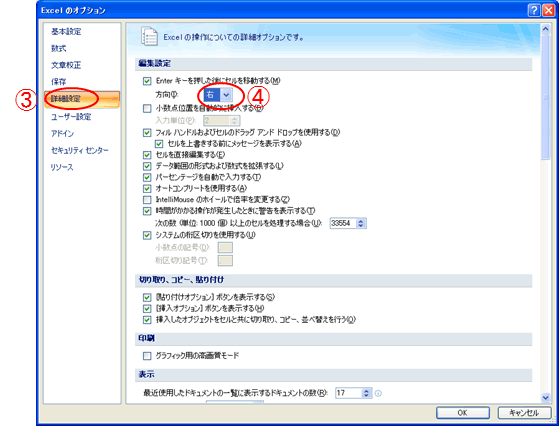
Task: Toggle 'パーセンテージを自動で入力する' checkbox
Action: click(x=147, y=177)
